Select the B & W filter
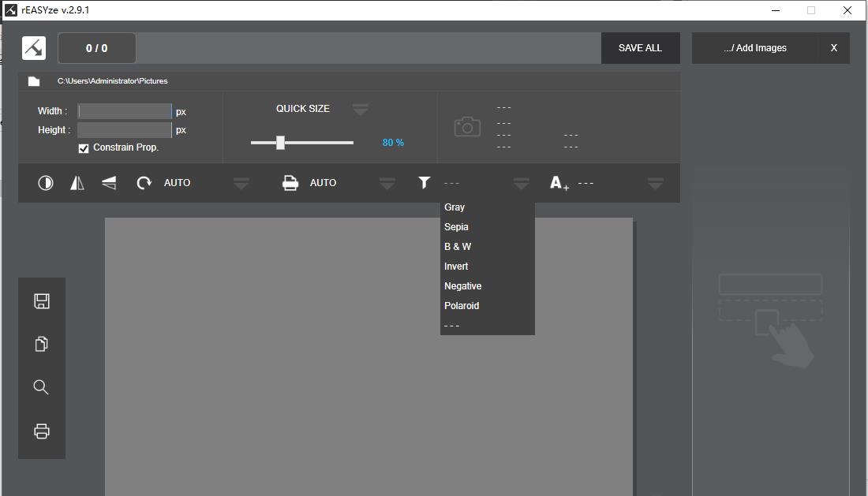 click(458, 247)
